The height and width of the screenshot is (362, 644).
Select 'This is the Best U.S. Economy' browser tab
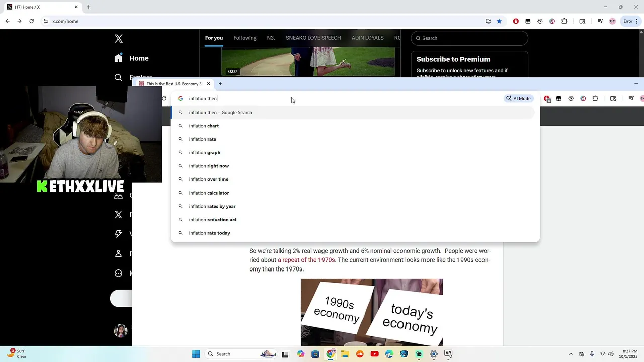pyautogui.click(x=174, y=84)
